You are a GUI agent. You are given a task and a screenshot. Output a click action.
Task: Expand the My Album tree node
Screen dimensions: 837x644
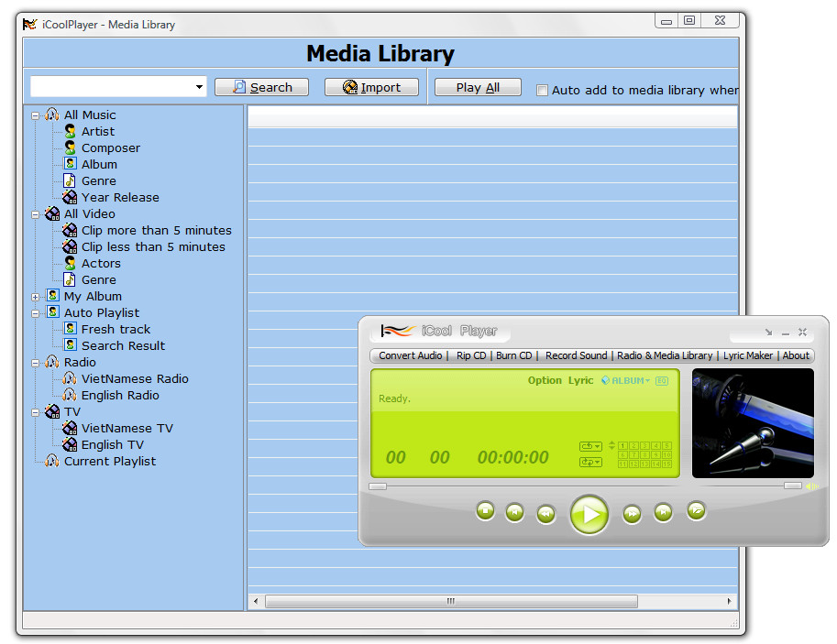(x=35, y=297)
